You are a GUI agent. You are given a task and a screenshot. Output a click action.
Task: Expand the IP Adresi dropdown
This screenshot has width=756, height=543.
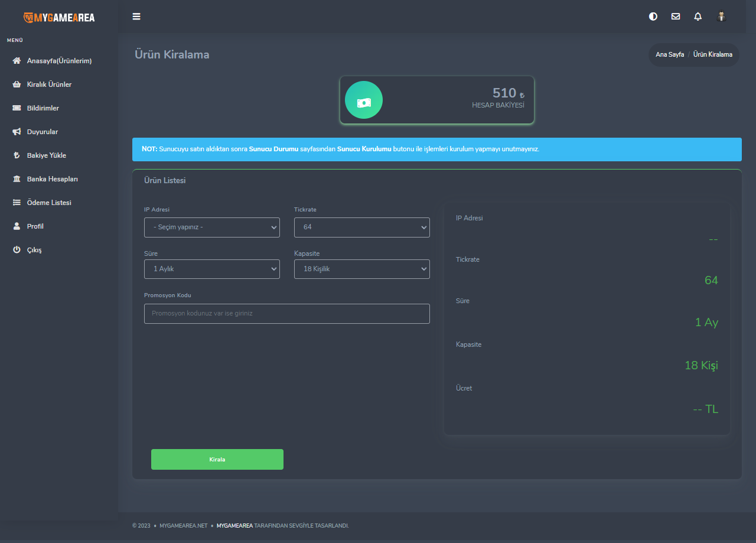pos(212,227)
